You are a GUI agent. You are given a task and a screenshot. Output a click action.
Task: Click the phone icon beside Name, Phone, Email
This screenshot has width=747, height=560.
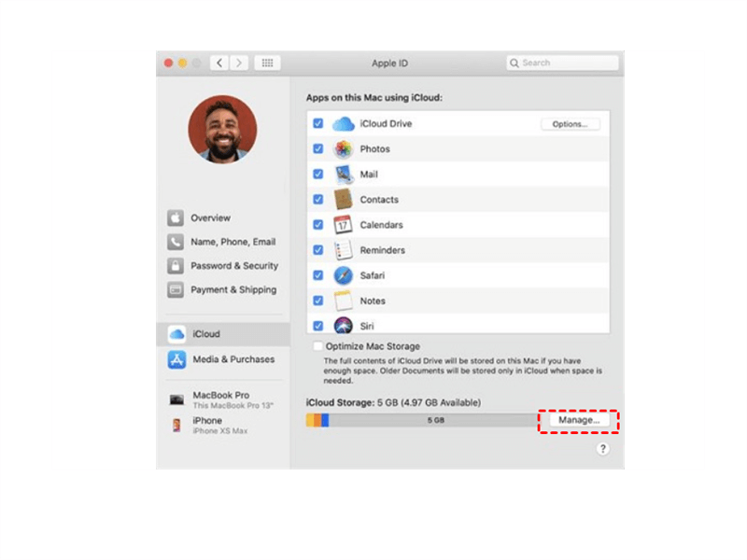tap(176, 242)
